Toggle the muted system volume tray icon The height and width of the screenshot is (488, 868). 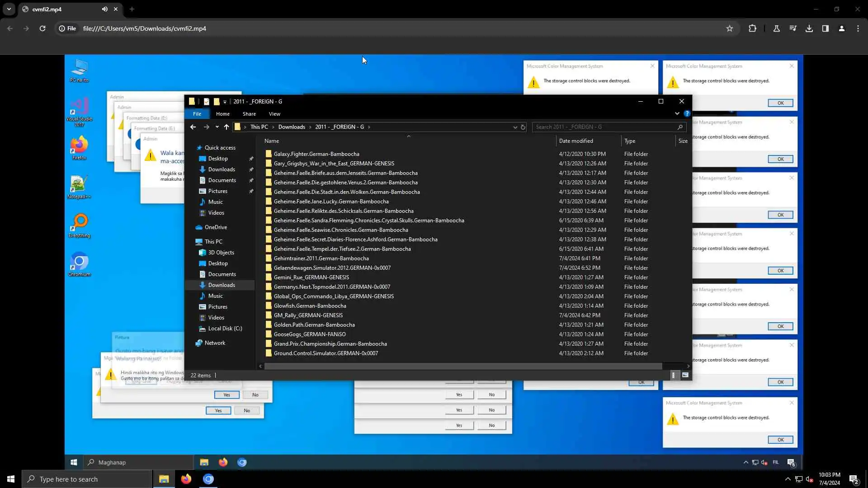(809, 479)
